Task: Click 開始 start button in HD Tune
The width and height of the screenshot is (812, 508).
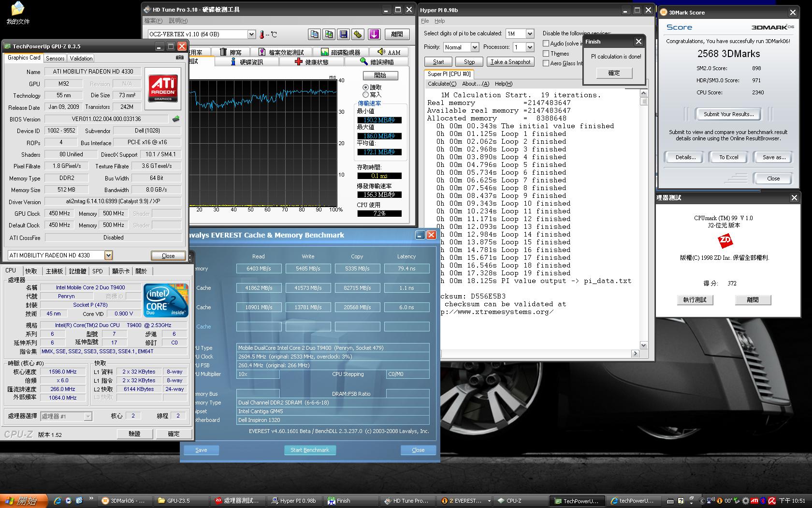Action: (x=380, y=75)
